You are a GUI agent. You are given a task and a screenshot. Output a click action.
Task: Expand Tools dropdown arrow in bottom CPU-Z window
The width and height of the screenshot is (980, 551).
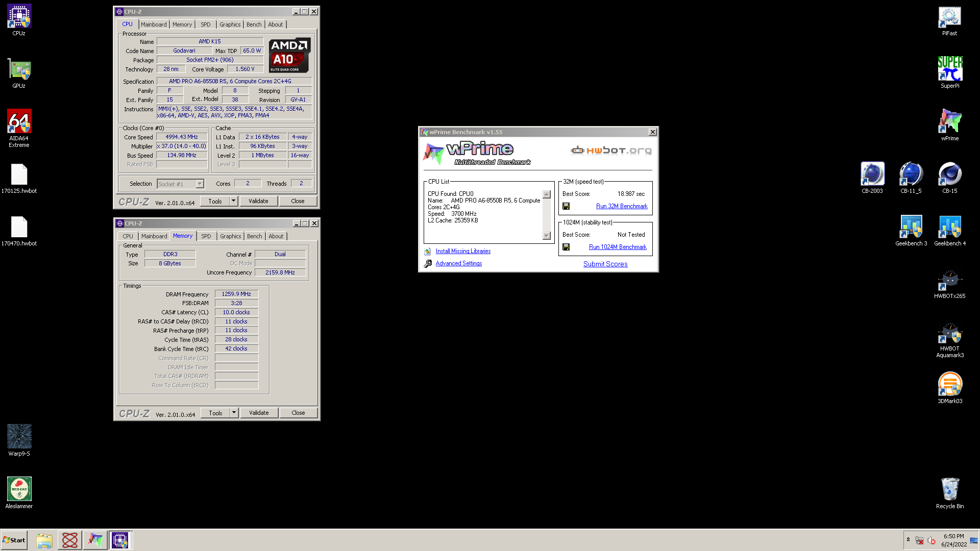click(x=234, y=413)
